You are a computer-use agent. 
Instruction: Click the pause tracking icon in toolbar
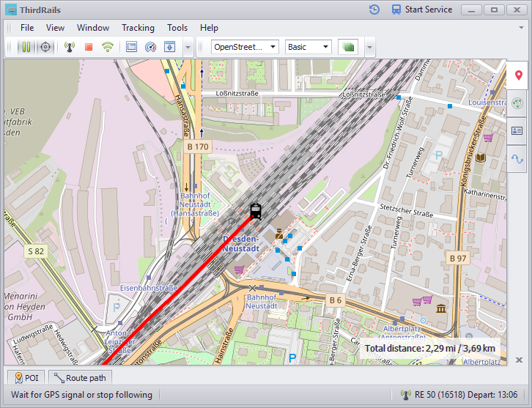(x=26, y=47)
